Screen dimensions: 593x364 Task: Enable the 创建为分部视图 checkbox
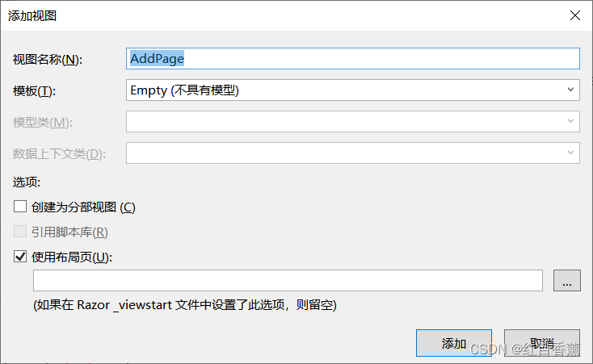(20, 207)
